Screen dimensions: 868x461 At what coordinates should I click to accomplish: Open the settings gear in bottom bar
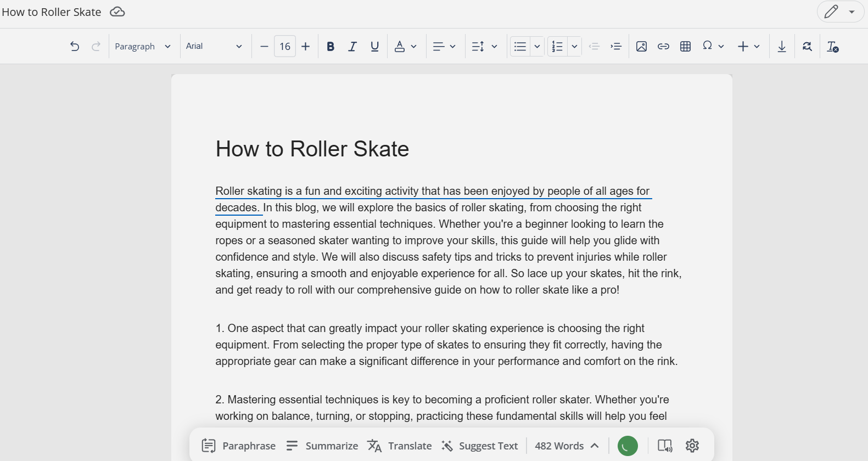pos(692,446)
